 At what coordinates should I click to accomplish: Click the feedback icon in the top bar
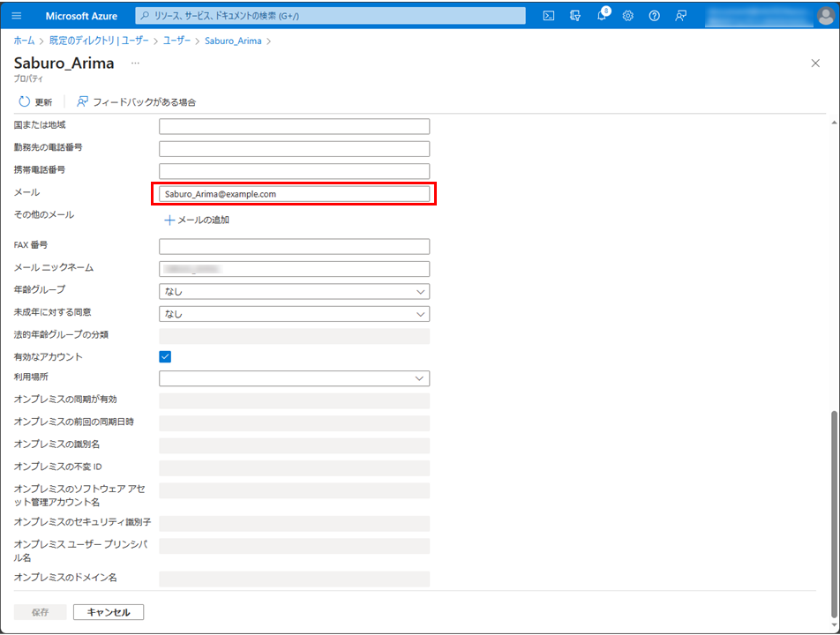(x=680, y=16)
